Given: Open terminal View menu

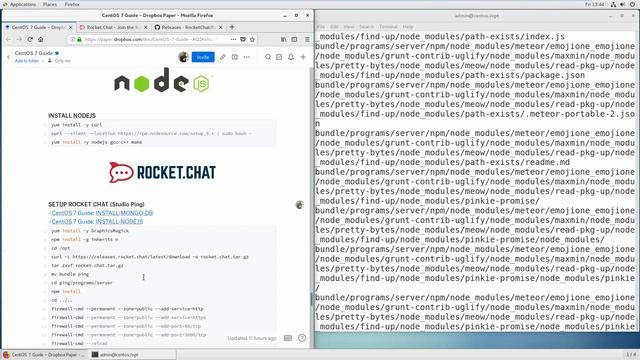Looking at the screenshot, I should coord(349,27).
